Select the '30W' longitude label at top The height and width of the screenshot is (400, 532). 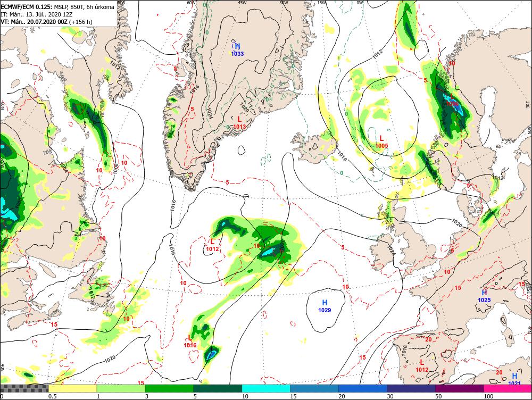(x=284, y=2)
